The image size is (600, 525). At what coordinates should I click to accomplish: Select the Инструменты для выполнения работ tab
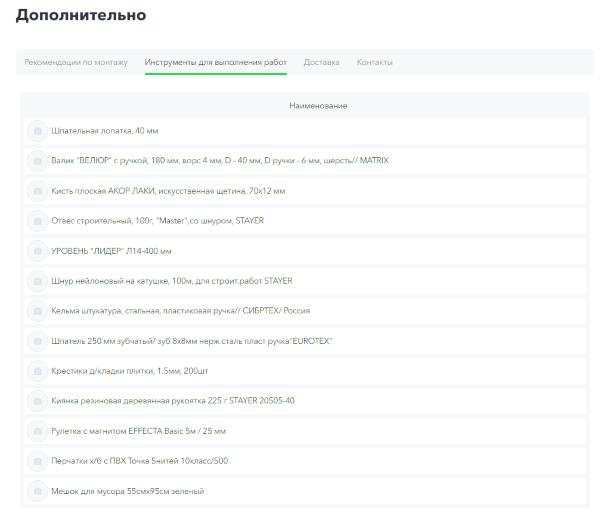click(x=216, y=62)
